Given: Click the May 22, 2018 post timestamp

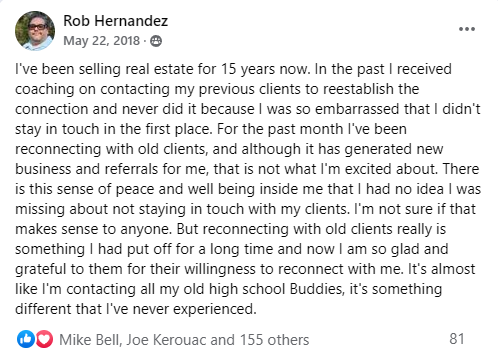Looking at the screenshot, I should 102,41.
